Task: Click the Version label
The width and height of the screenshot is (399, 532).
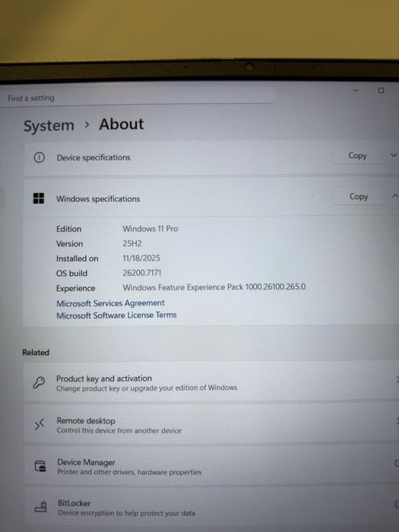Action: point(70,244)
